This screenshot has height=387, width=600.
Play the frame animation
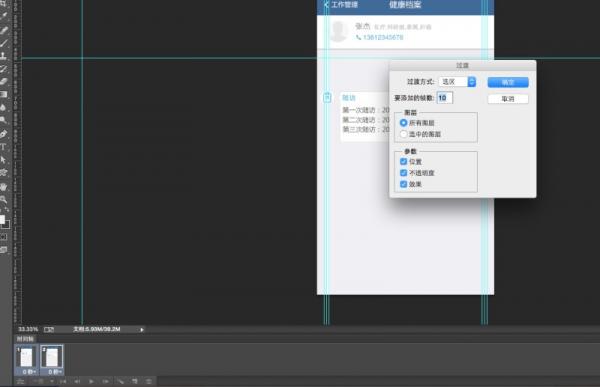tap(91, 381)
